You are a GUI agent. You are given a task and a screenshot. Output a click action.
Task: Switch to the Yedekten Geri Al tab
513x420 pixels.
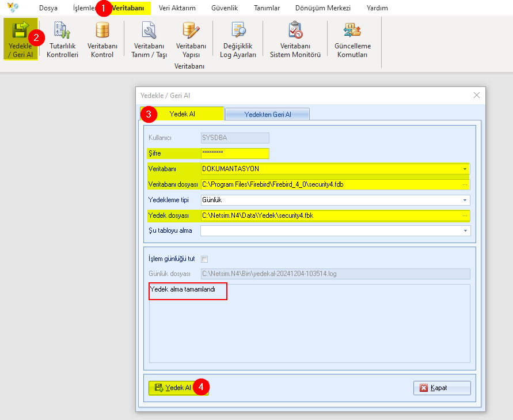[x=267, y=114]
